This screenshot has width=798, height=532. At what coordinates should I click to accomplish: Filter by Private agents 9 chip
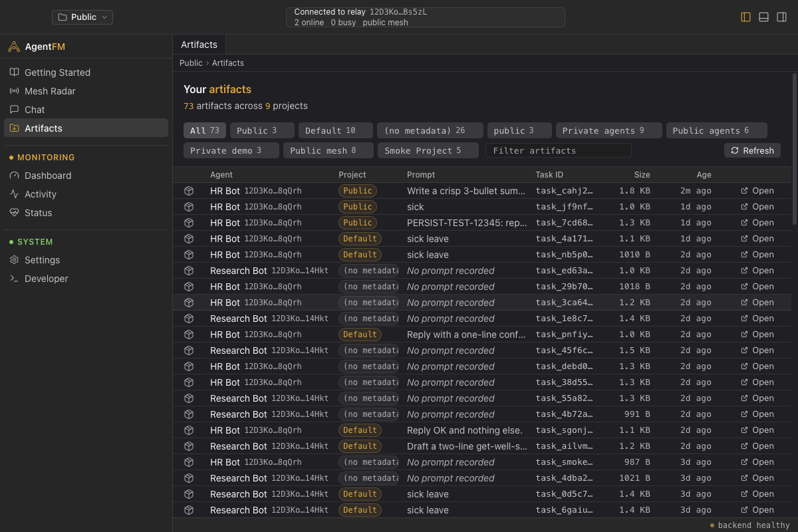click(608, 130)
